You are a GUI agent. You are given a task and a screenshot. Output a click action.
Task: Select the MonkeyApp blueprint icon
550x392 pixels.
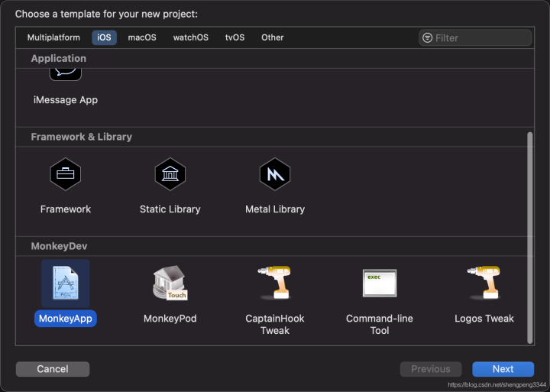(x=66, y=283)
